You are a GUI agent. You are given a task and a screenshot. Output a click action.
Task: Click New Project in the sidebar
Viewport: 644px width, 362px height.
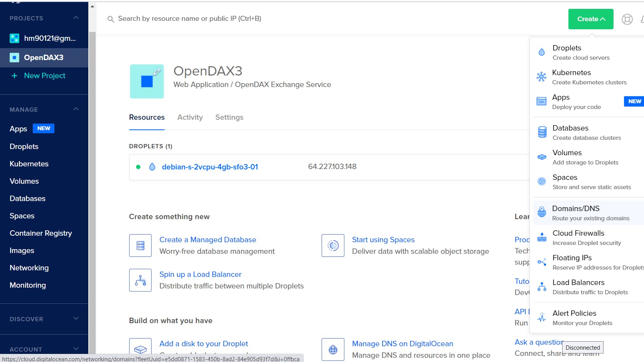tap(45, 76)
